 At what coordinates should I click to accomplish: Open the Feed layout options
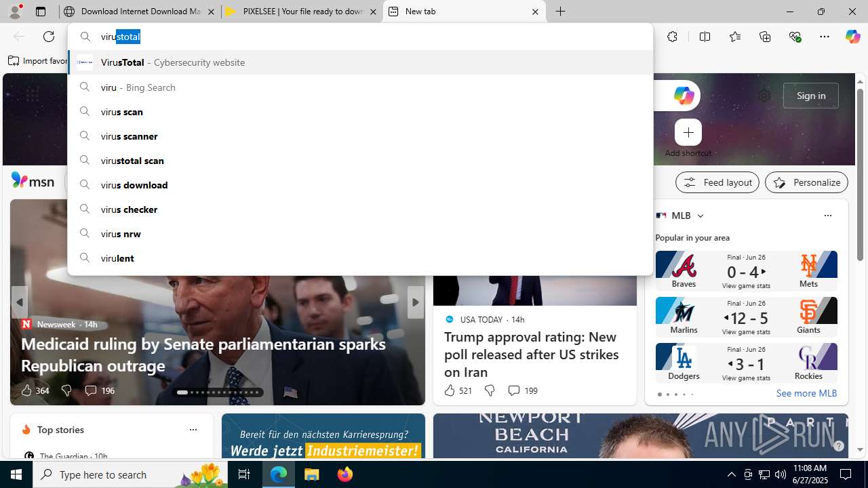tap(717, 182)
